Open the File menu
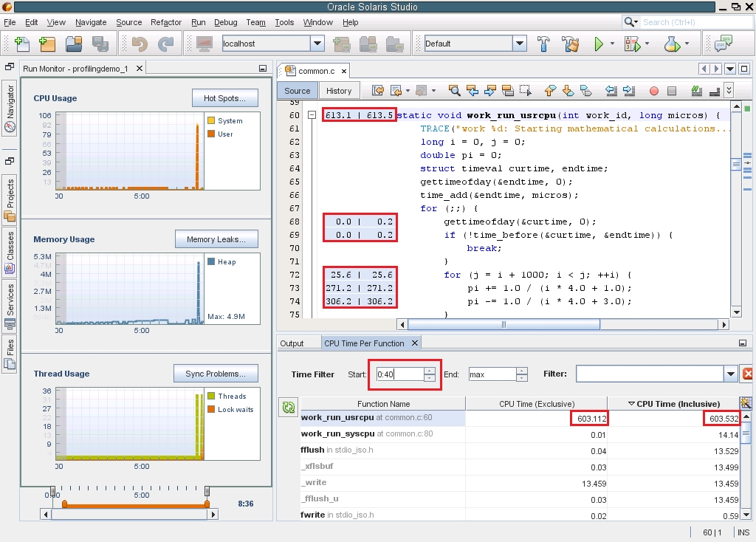This screenshot has height=542, width=756. [x=10, y=22]
